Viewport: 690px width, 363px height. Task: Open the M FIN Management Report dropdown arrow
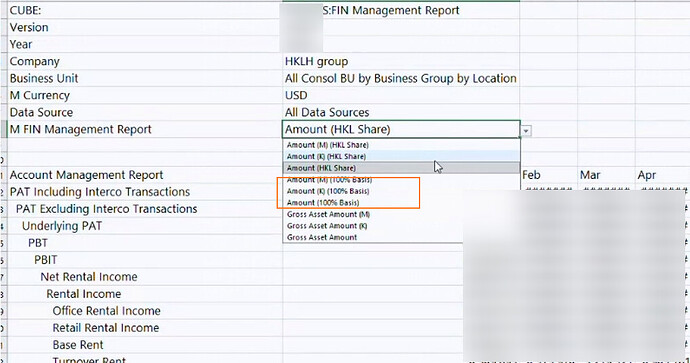click(526, 131)
